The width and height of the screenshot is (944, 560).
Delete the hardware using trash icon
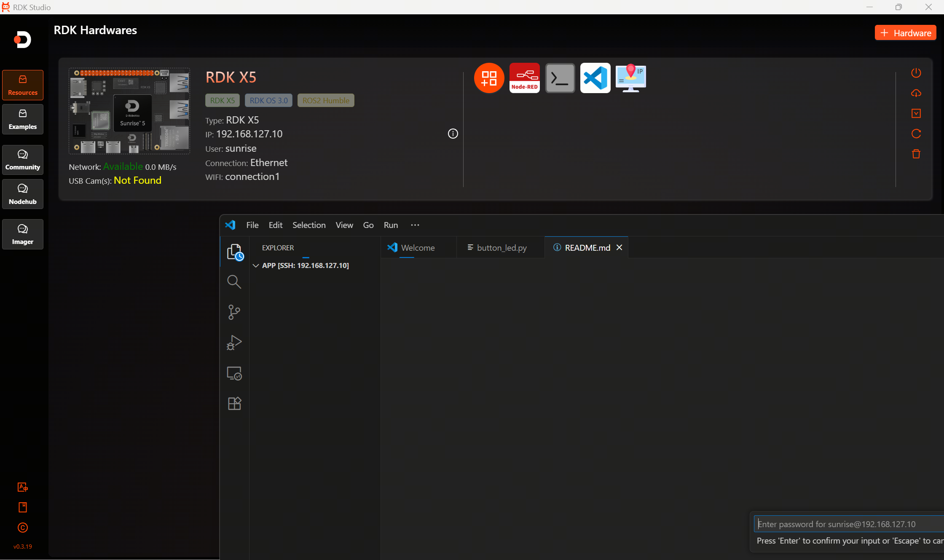[916, 154]
